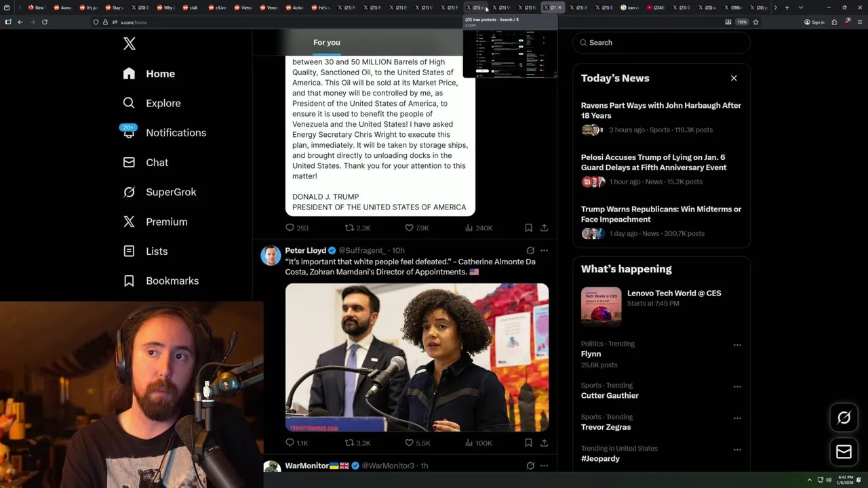Open Bookmarks in the sidebar
Screen dimensions: 868x488
pyautogui.click(x=161, y=281)
